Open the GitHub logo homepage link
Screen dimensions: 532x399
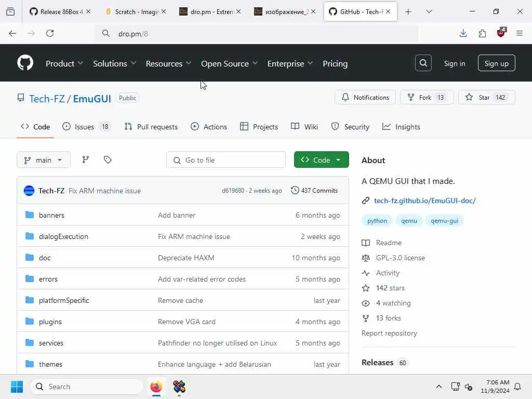pos(25,63)
